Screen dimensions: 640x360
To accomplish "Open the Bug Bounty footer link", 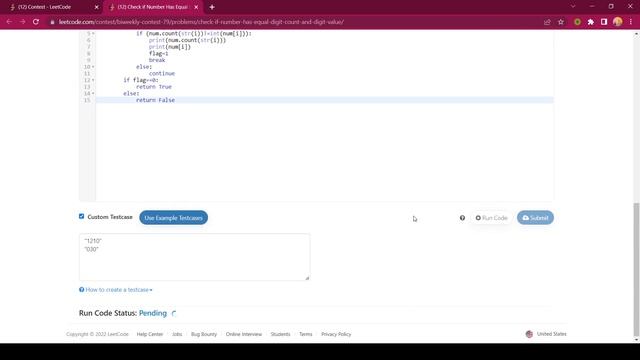I will (x=204, y=334).
